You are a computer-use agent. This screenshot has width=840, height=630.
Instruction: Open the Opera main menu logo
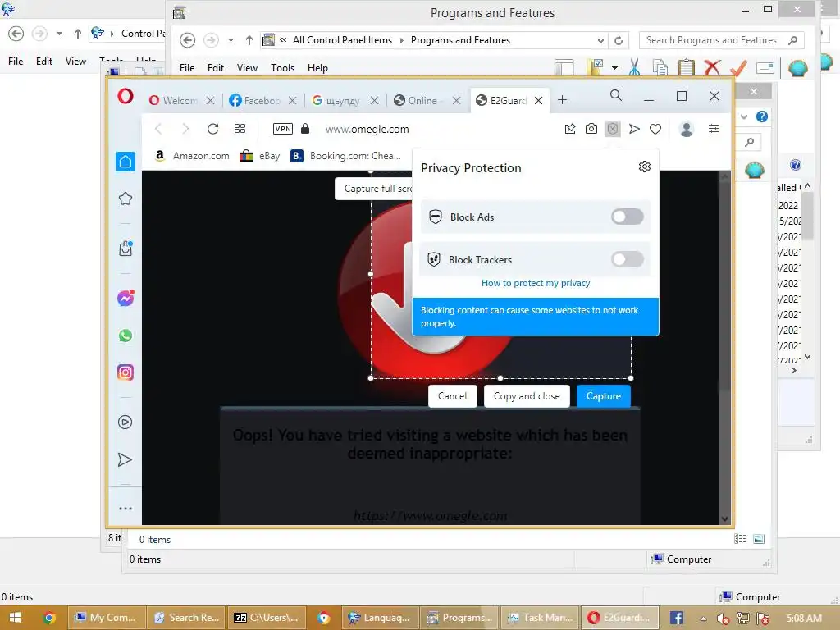[126, 97]
